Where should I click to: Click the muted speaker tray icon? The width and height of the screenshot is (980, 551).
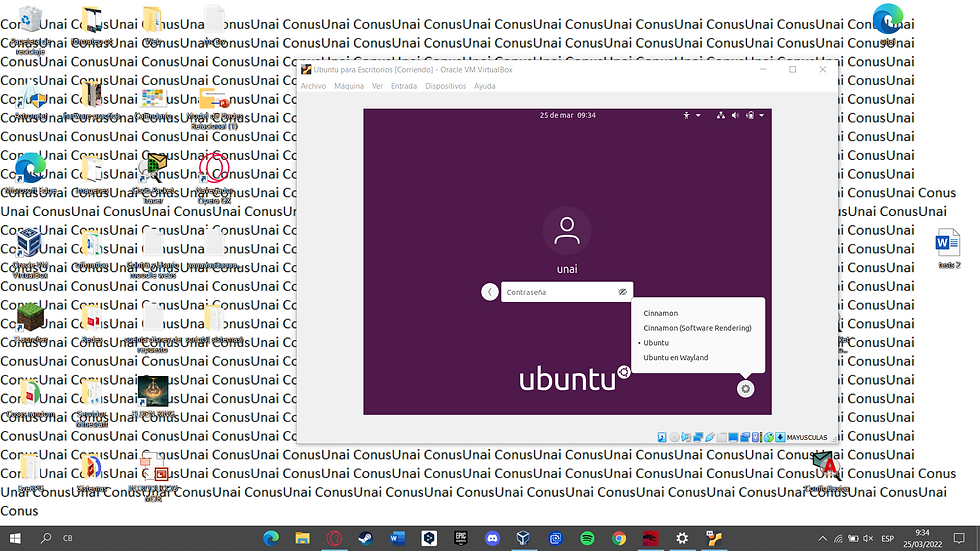point(868,538)
